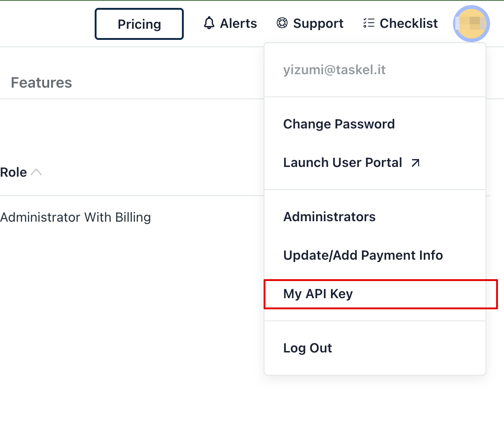Viewport: 504px width, 422px height.
Task: Open the Alerts text link
Action: point(239,23)
